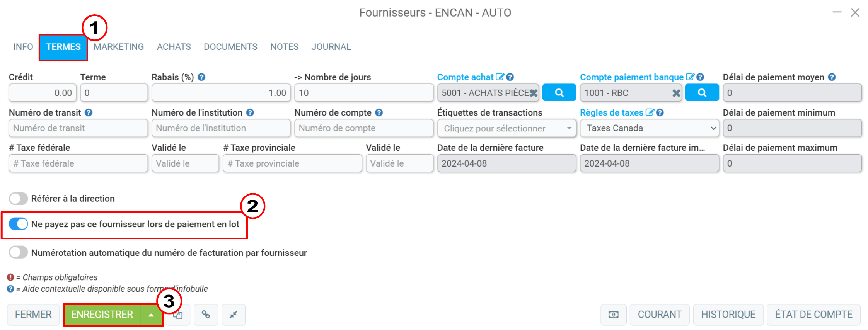
Task: Switch to the ACHATS tab
Action: click(x=174, y=47)
